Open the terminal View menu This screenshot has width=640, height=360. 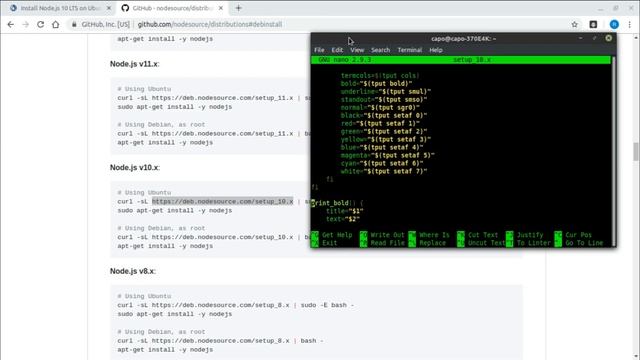coord(357,50)
